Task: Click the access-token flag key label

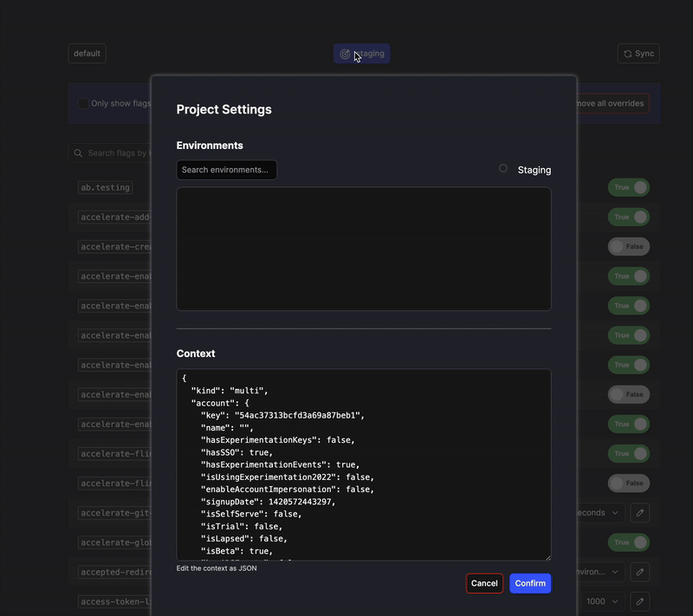Action: click(x=115, y=601)
